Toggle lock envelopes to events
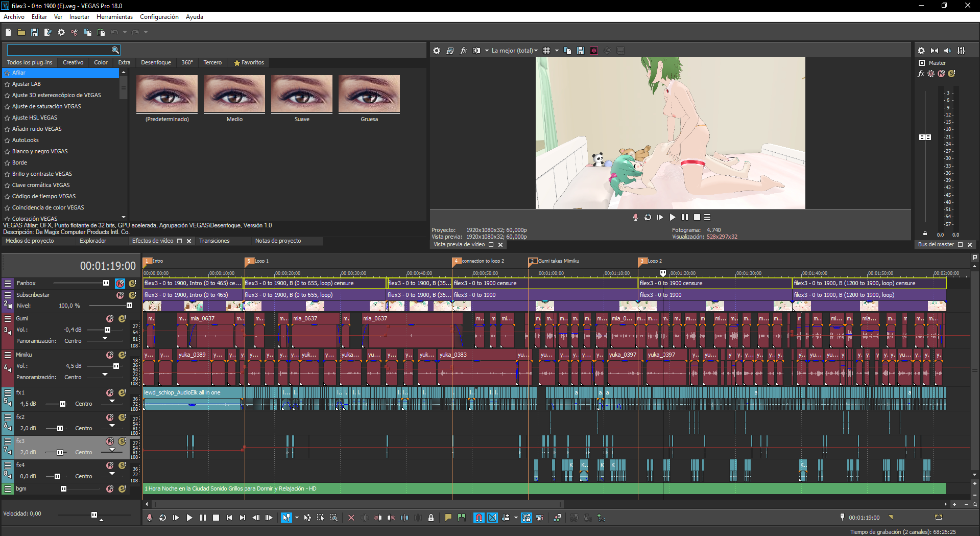The height and width of the screenshot is (536, 980). [x=527, y=518]
